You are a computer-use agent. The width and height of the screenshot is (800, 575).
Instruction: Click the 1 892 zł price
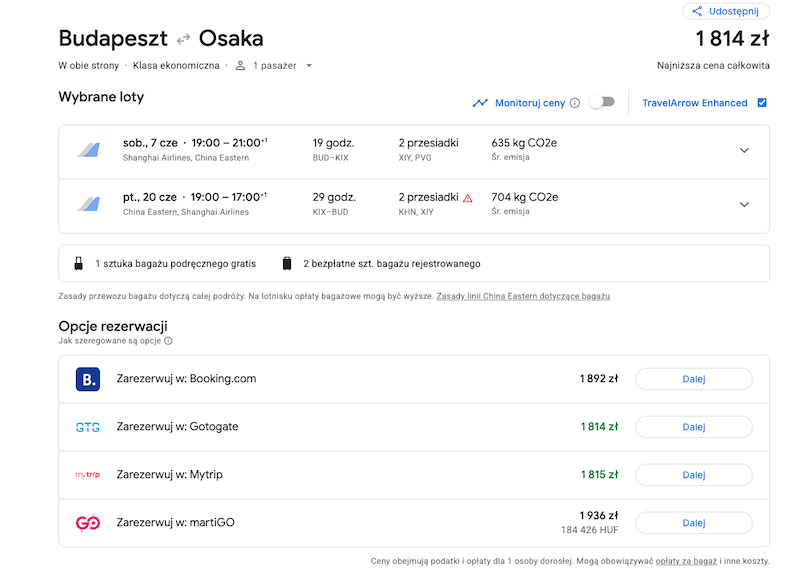click(599, 379)
